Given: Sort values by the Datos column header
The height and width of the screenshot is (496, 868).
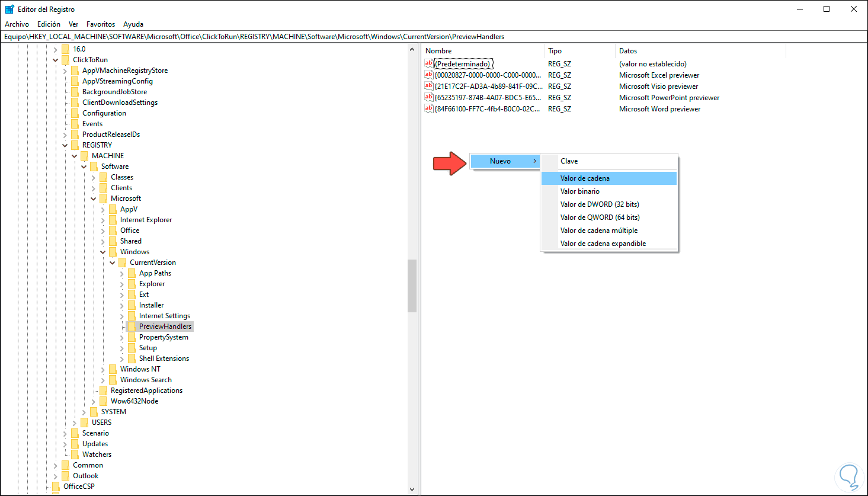Looking at the screenshot, I should (x=700, y=51).
